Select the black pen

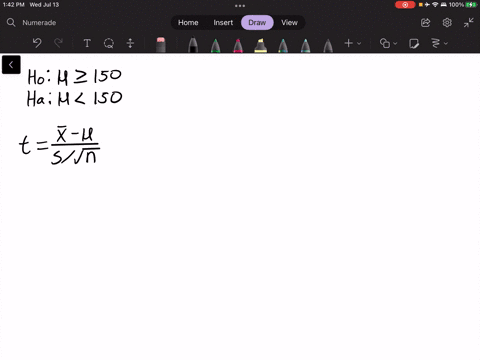[x=193, y=44]
